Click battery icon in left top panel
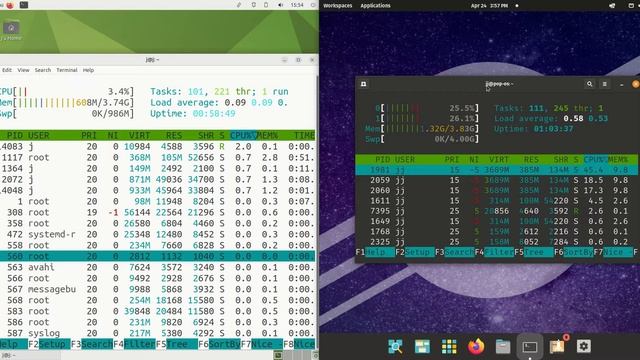 266,5
